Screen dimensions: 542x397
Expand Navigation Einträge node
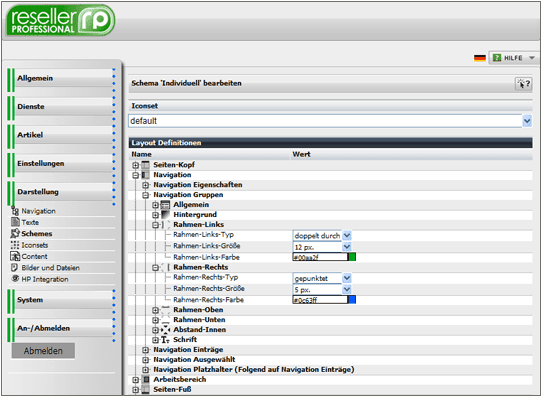point(146,350)
